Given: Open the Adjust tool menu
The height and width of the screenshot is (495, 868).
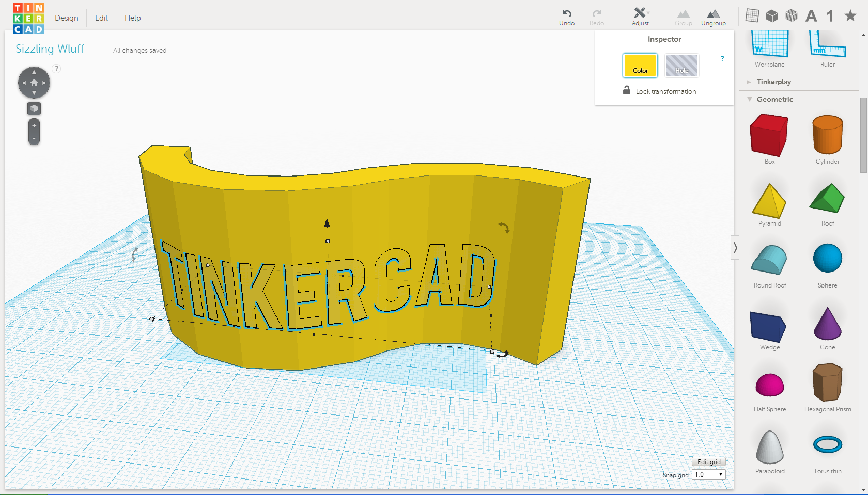Looking at the screenshot, I should point(640,16).
